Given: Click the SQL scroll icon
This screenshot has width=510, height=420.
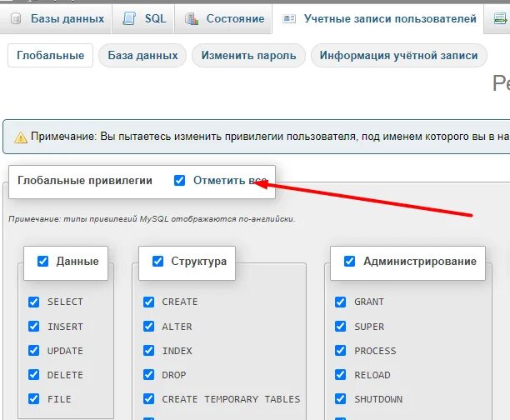Looking at the screenshot, I should [129, 18].
